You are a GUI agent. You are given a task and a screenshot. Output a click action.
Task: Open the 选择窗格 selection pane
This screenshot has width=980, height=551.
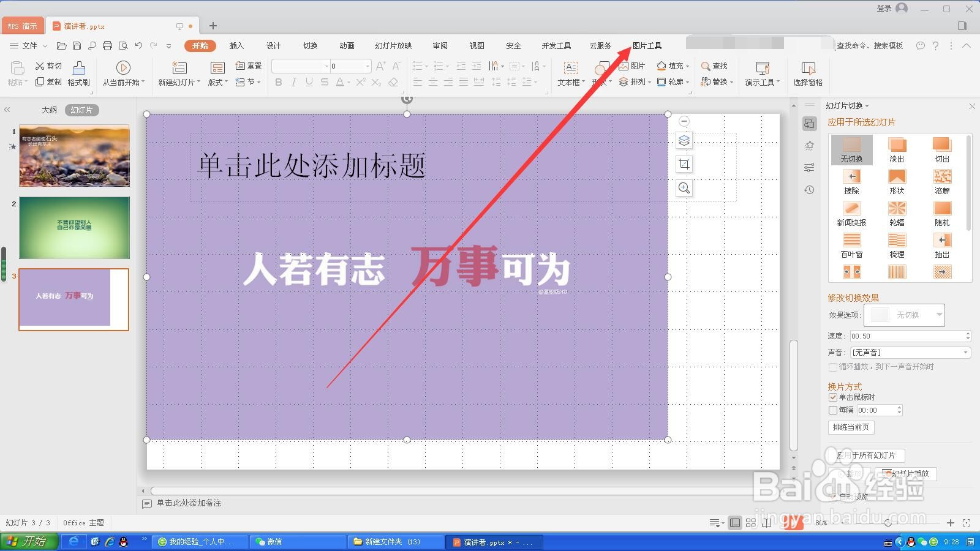[x=808, y=74]
